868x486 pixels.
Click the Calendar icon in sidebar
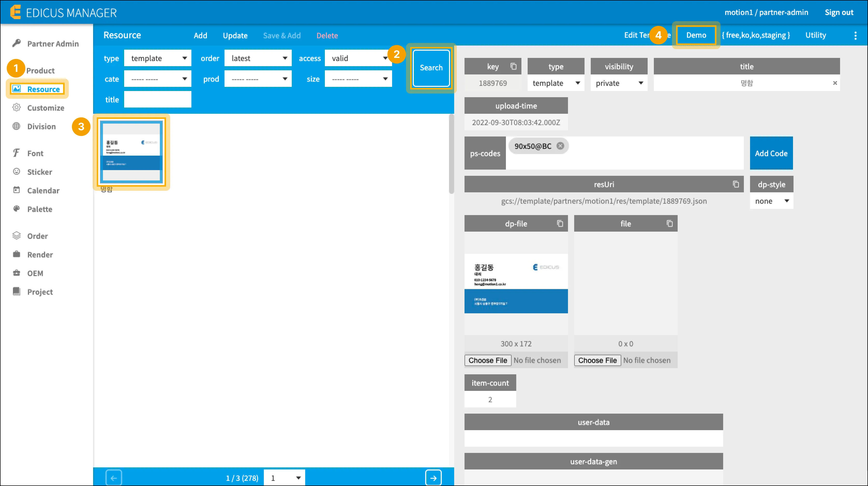[17, 190]
